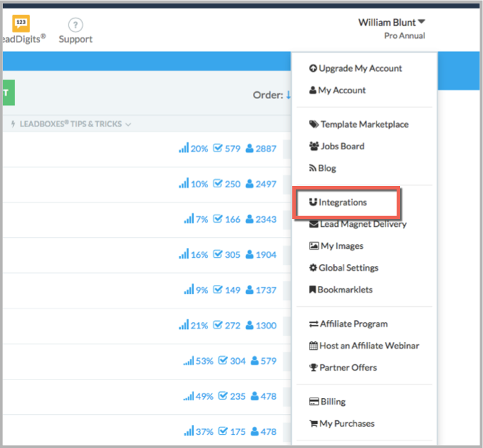Open Template Marketplace

359,124
